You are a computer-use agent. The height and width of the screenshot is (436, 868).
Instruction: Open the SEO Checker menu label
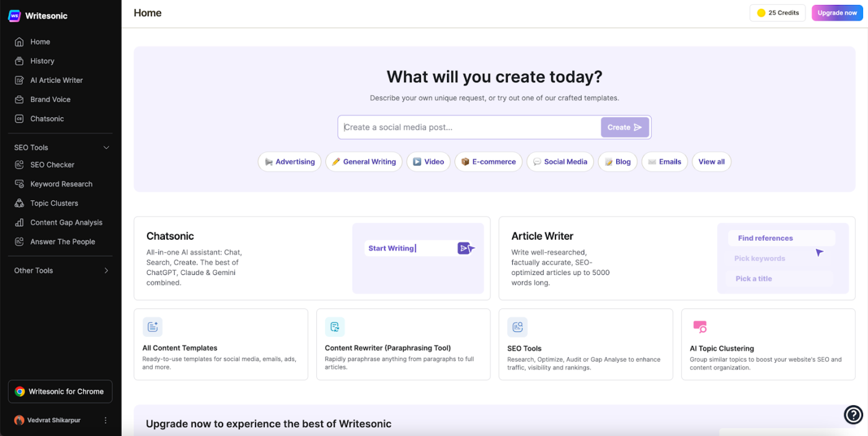(x=52, y=165)
